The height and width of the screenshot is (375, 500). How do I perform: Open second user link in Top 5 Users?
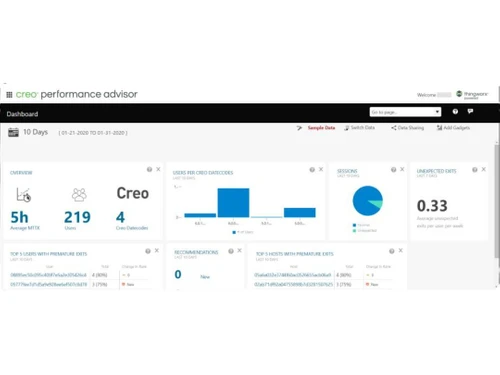coord(49,284)
